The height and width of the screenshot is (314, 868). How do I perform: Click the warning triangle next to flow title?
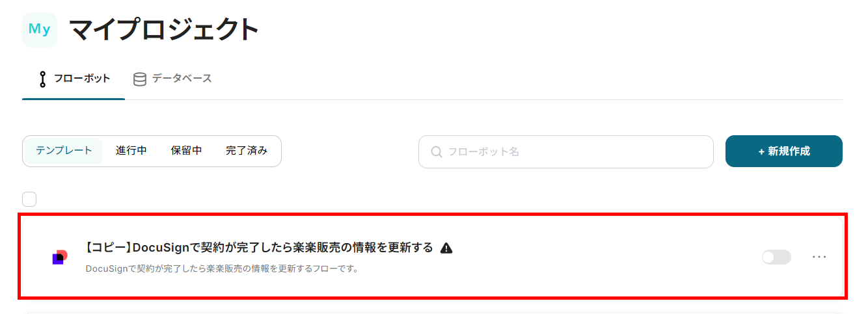tap(446, 248)
